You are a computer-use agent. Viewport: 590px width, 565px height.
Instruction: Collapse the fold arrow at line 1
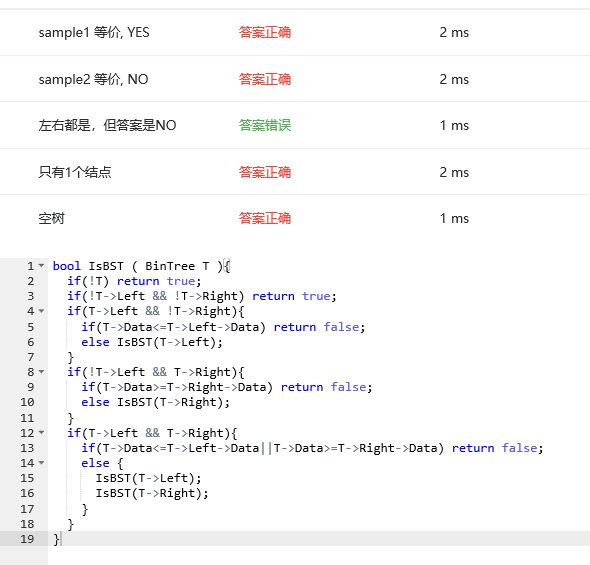pyautogui.click(x=41, y=266)
